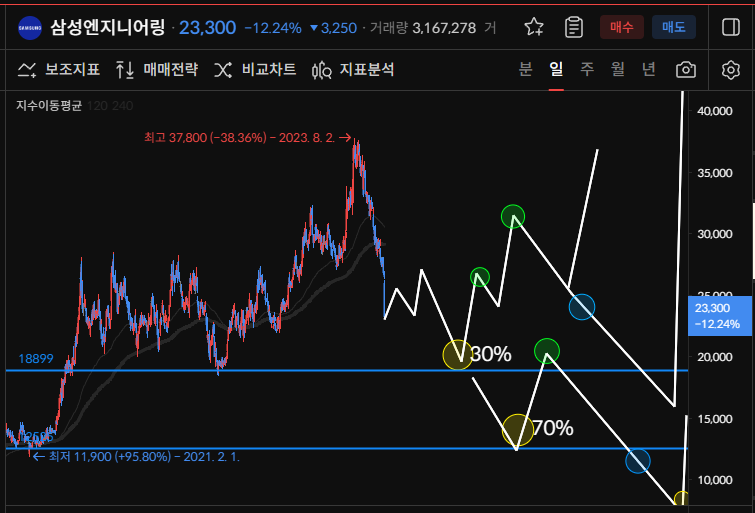Viewport: 755px width, 513px height.
Task: Click the 18899 horizontal line label
Action: (36, 359)
